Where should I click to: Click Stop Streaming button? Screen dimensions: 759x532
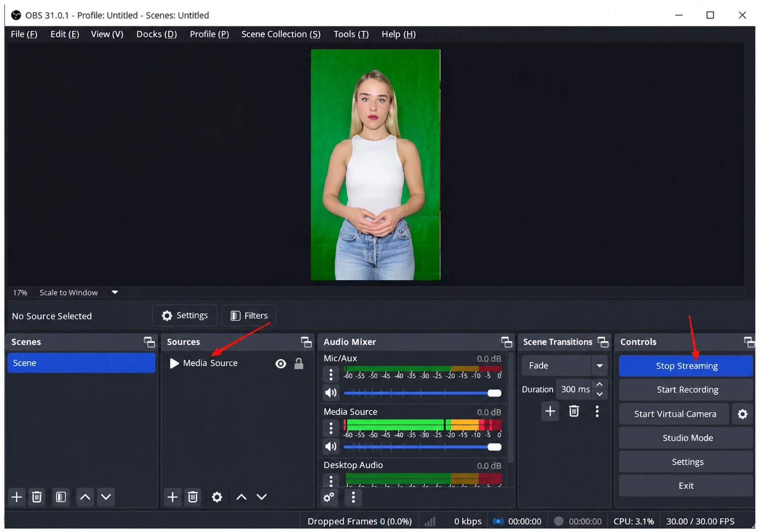point(686,366)
